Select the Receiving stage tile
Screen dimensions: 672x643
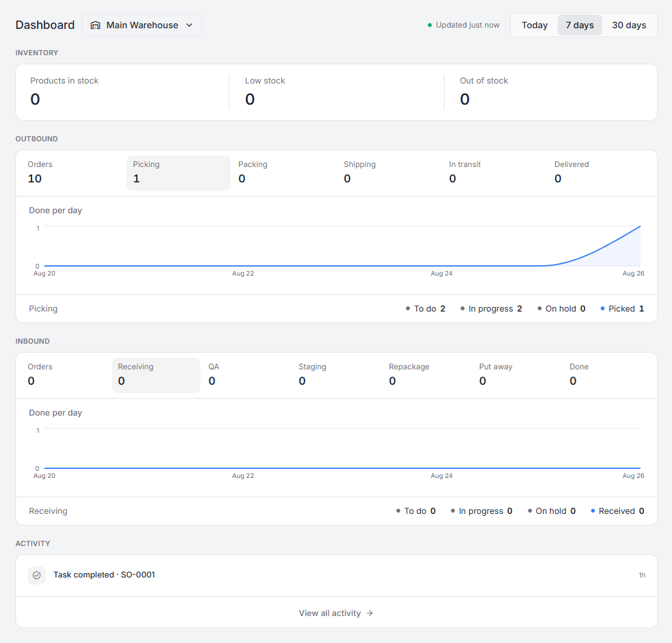point(156,375)
